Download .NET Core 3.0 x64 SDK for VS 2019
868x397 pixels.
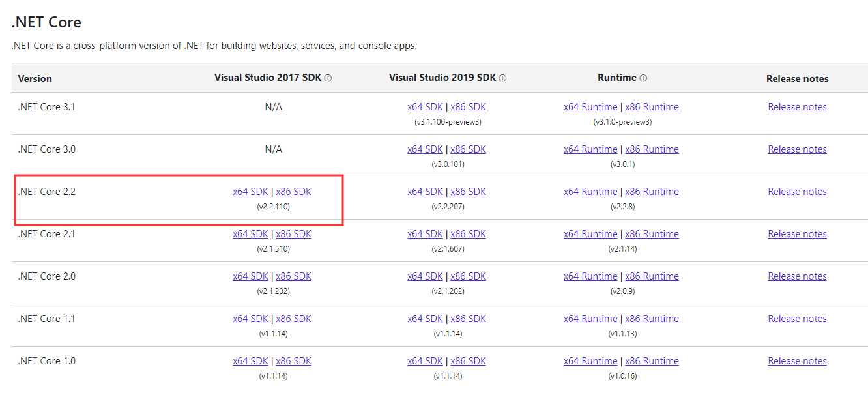[425, 149]
